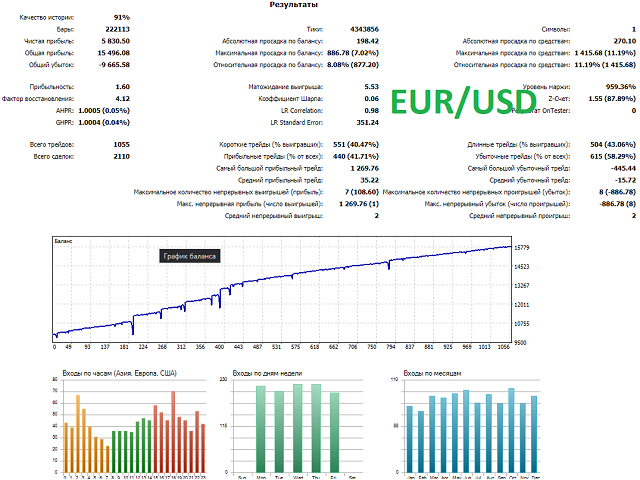This screenshot has width=640, height=480.
Task: Click the Fri bar in weekday chart
Action: click(334, 433)
